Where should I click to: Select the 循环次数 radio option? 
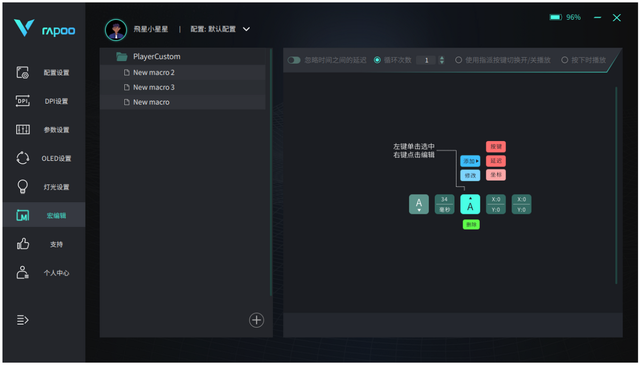(377, 60)
